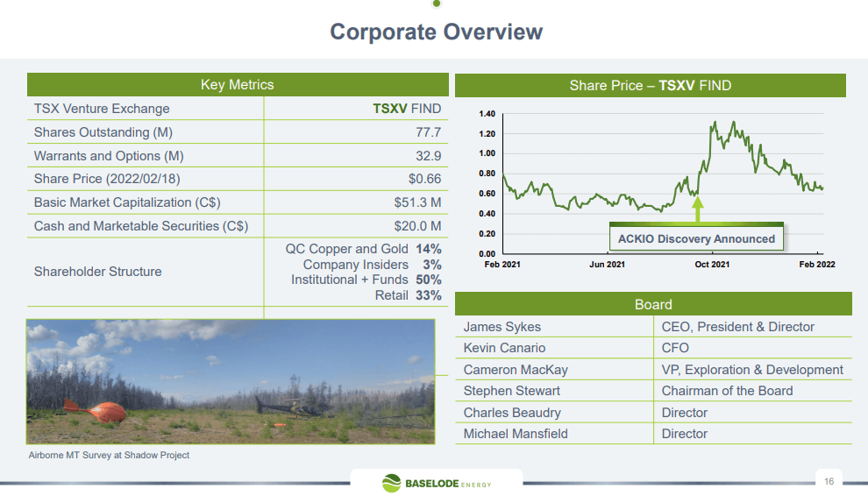Select the Director title beside Michael Mansfield
The height and width of the screenshot is (496, 868).
click(684, 434)
